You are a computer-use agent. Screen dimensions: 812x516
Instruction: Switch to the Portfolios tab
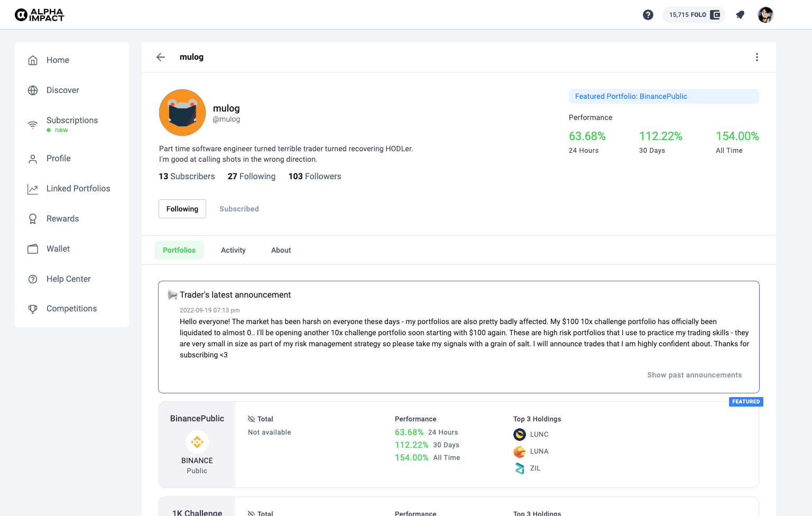click(179, 250)
